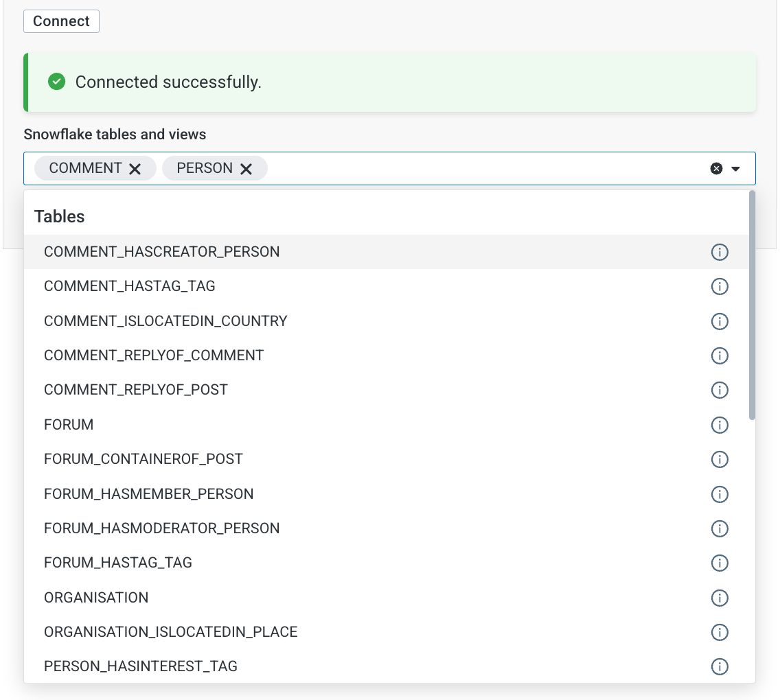The height and width of the screenshot is (700, 780).
Task: Choose FORUM_CONTAINEROF_POST option
Action: coord(144,459)
